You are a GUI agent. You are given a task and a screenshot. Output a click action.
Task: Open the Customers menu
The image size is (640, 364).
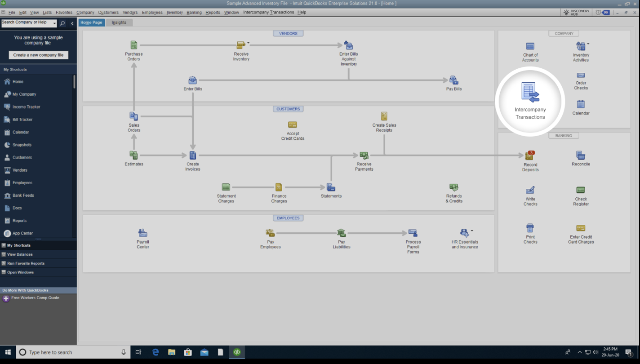pyautogui.click(x=108, y=13)
